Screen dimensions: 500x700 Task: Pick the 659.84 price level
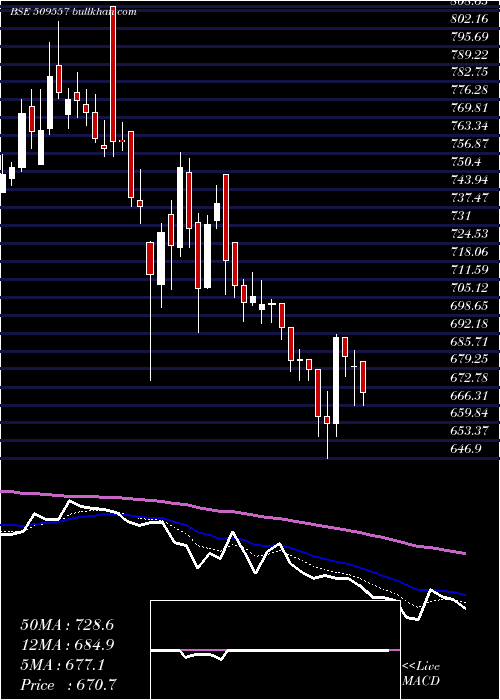point(469,413)
